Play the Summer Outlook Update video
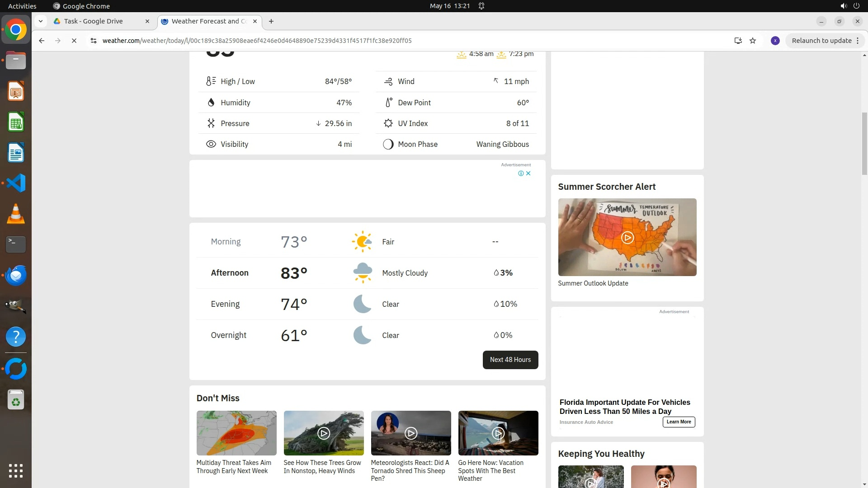868x488 pixels. click(x=627, y=237)
